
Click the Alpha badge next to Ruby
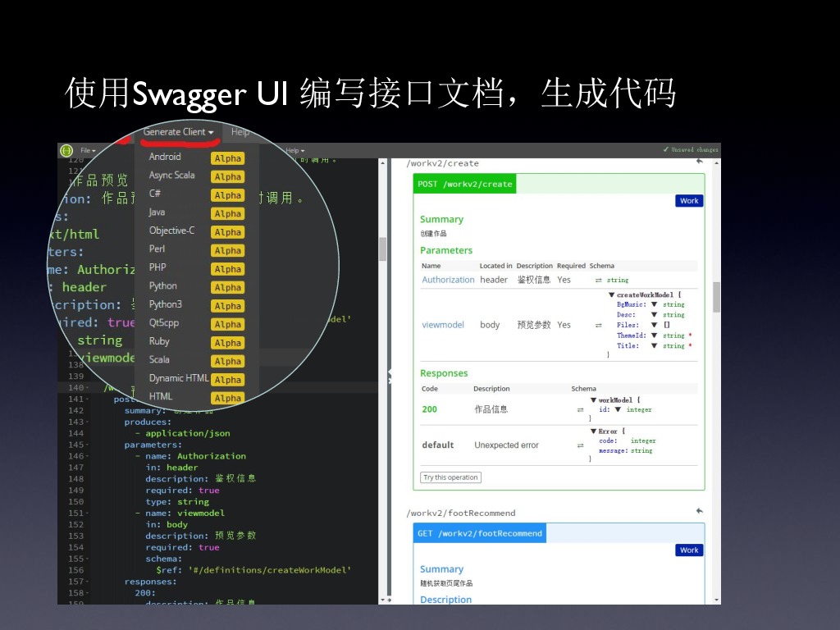(228, 343)
